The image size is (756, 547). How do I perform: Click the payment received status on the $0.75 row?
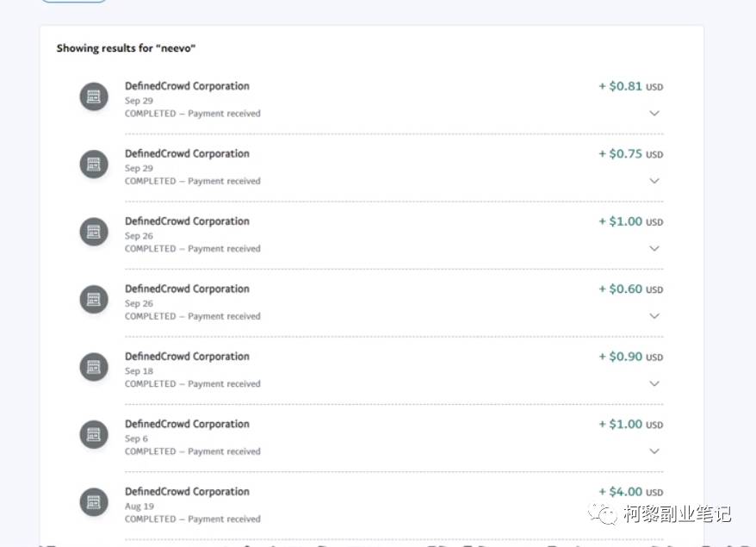click(192, 181)
